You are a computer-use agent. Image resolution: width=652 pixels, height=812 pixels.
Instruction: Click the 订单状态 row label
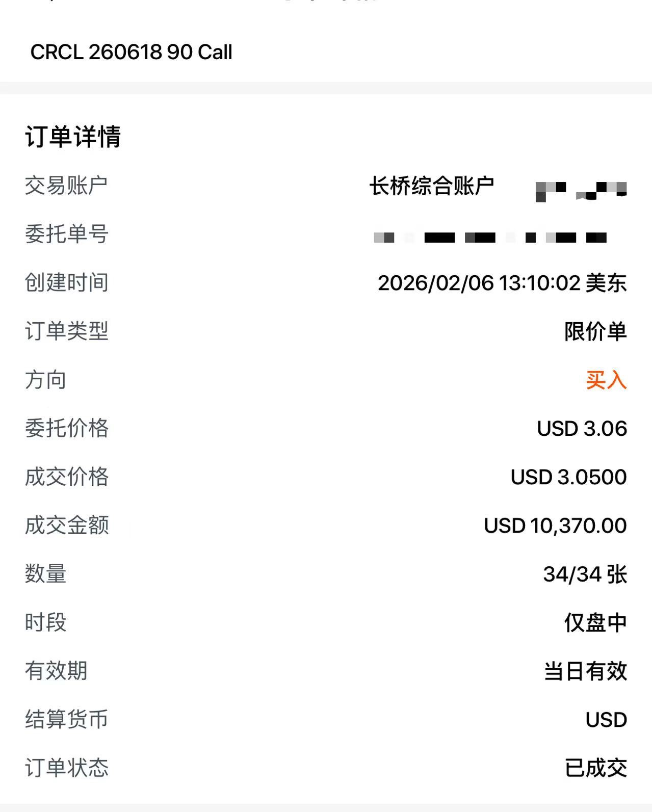pyautogui.click(x=66, y=768)
